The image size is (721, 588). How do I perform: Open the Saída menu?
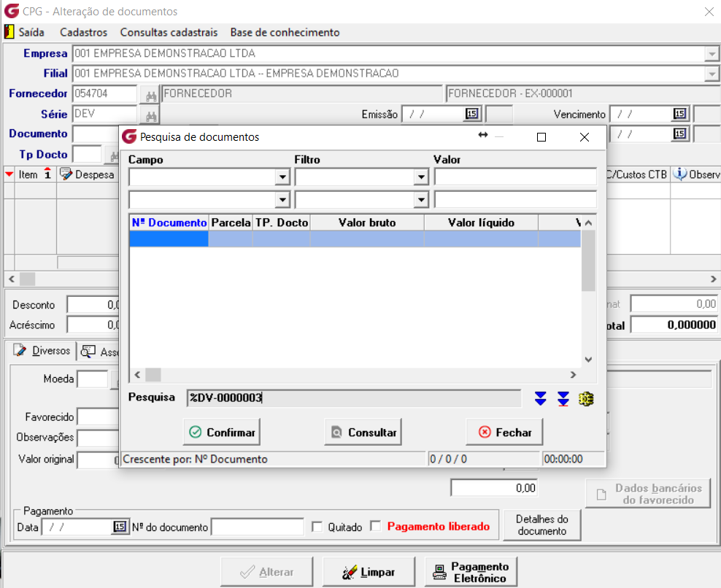[x=31, y=32]
